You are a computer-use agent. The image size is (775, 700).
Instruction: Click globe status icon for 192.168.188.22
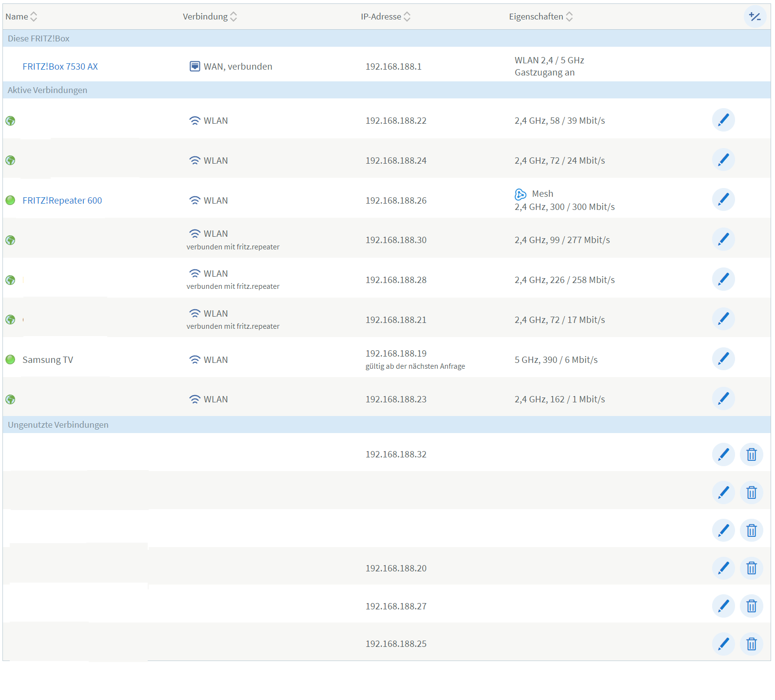10,121
